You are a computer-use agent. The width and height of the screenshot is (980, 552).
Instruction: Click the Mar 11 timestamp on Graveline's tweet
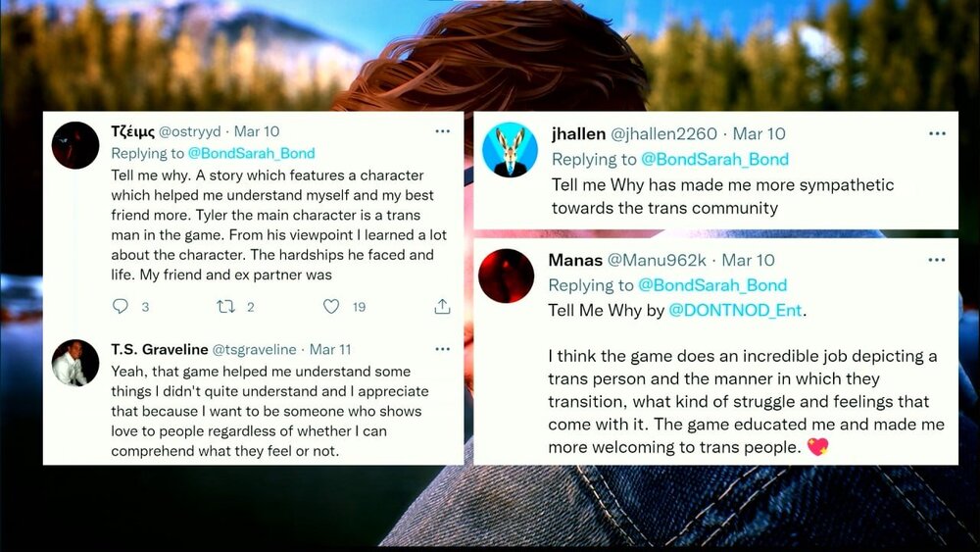(330, 349)
